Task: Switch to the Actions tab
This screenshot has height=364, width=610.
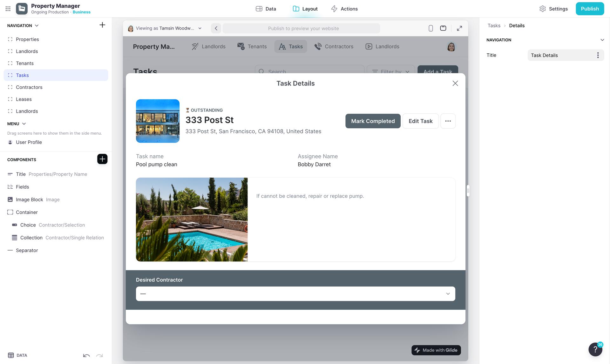Action: pyautogui.click(x=344, y=9)
